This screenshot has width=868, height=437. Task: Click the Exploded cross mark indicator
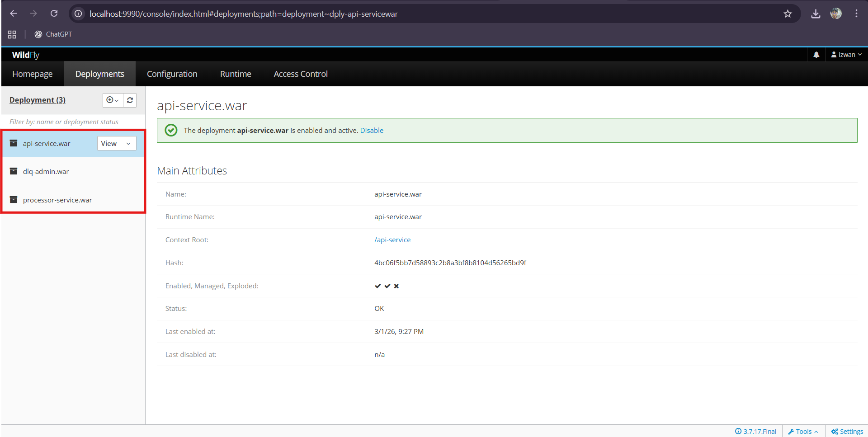pos(396,286)
